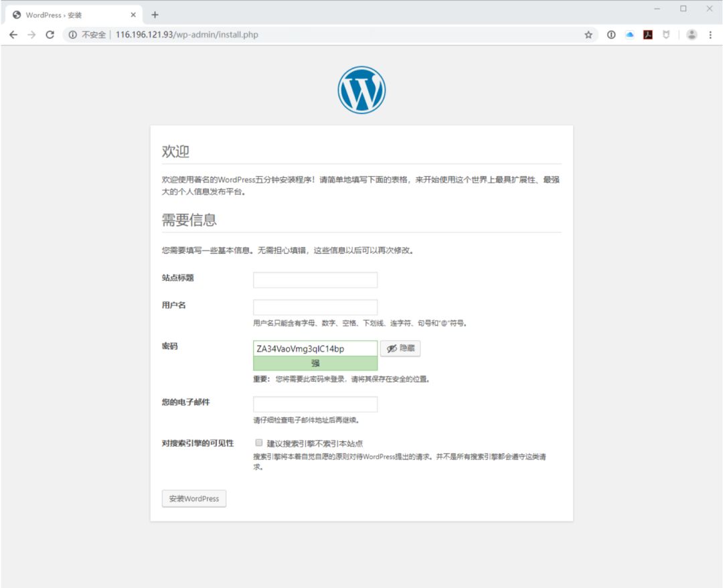
Task: Open the Chrome three-dot menu
Action: (710, 35)
